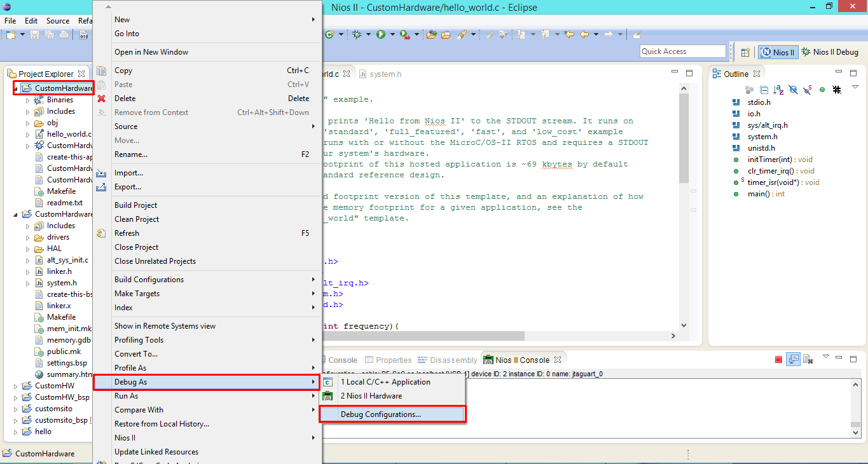Click the New C/C++ class green icon
This screenshot has width=868, height=464.
[329, 34]
